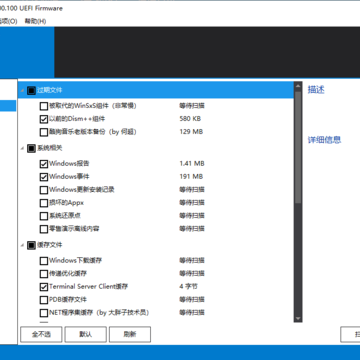Select the Windows事件 row label
The image size is (360, 360).
pos(69,176)
